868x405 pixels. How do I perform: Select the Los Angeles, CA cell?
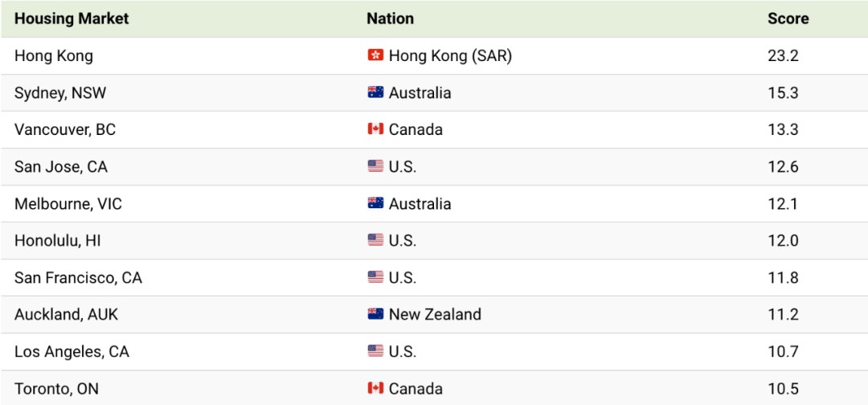pyautogui.click(x=72, y=352)
